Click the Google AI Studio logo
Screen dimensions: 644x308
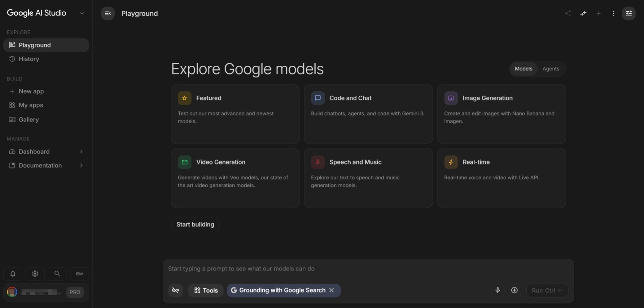[x=37, y=13]
